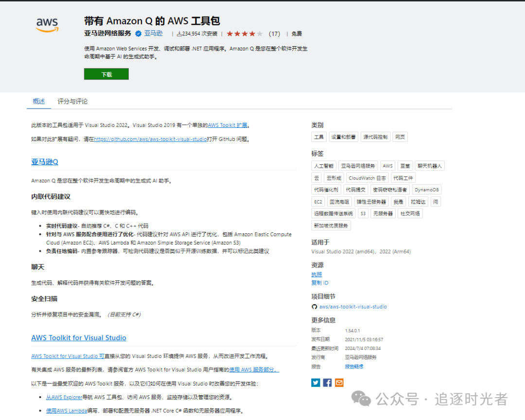Open the 亚马逊 publisher link
The height and width of the screenshot is (420, 525).
pyautogui.click(x=153, y=34)
